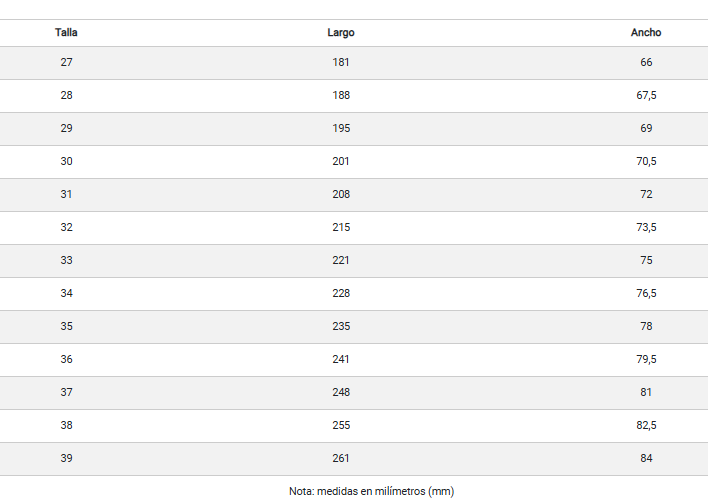Select size 27 in Talla column
708x502 pixels.
tap(66, 62)
